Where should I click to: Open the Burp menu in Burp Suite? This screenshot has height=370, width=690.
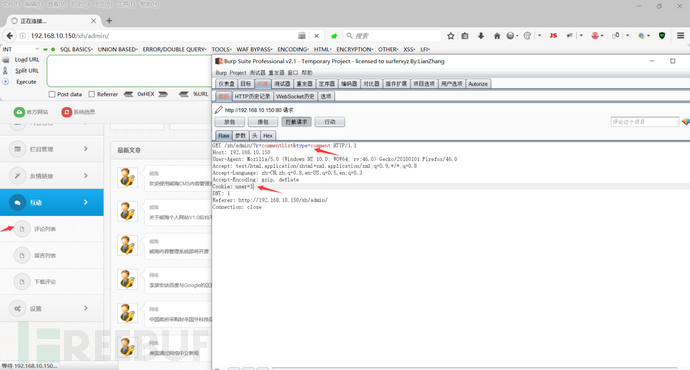tap(221, 73)
